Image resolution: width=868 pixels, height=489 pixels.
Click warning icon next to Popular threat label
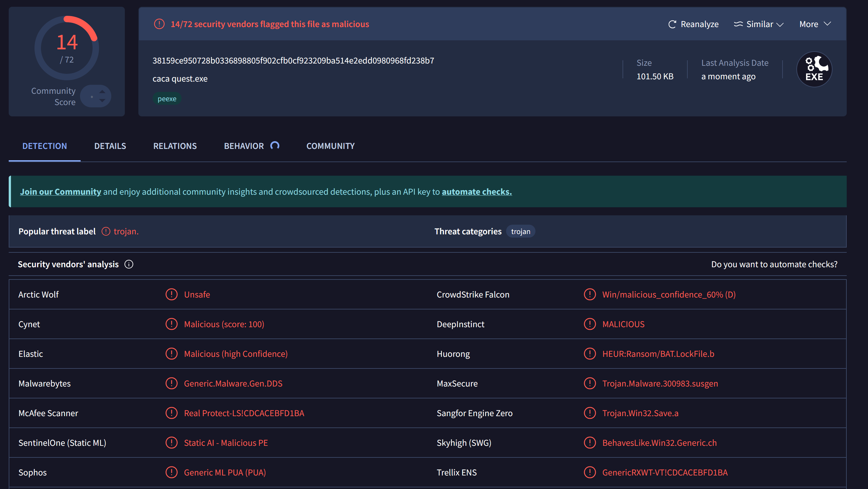(106, 231)
